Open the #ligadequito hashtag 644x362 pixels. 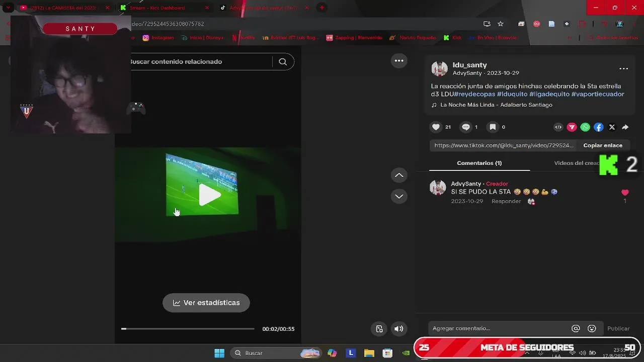[549, 94]
